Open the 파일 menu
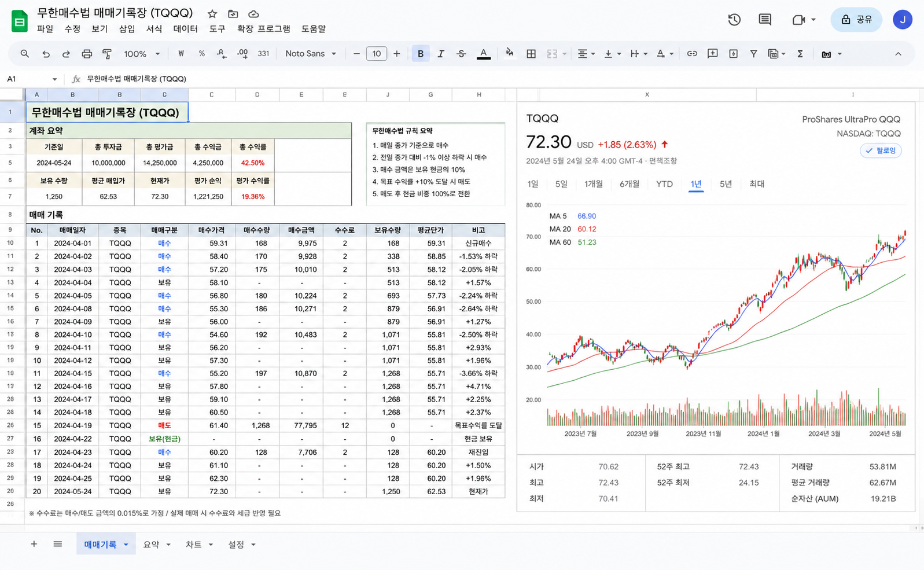This screenshot has height=570, width=924. point(45,29)
